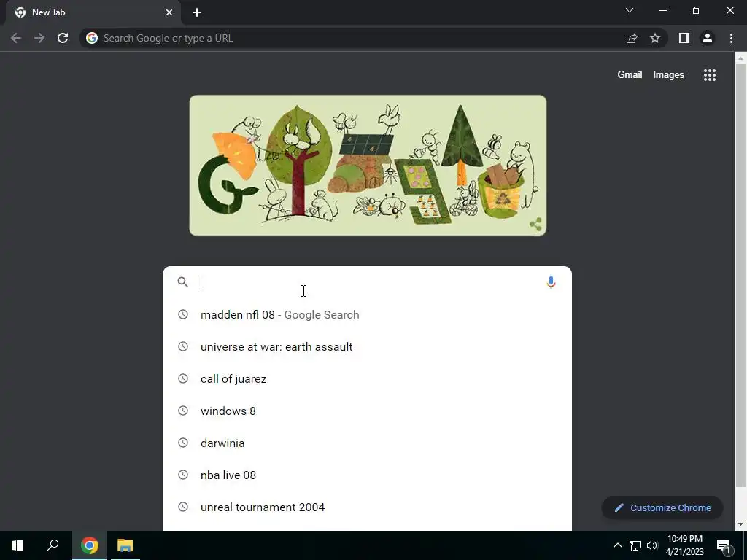Click the Customize Chrome button

pos(662,507)
